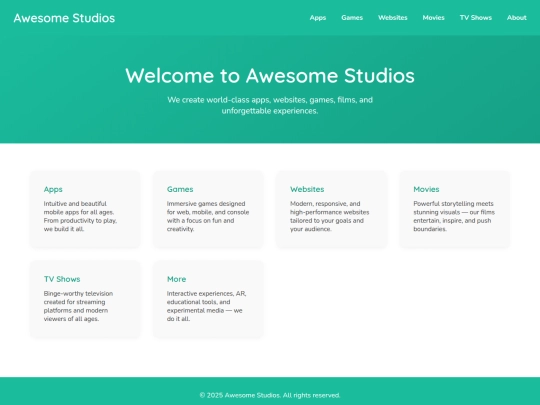This screenshot has width=540, height=405.
Task: Click the hero tagline about world-class apps
Action: tap(270, 105)
